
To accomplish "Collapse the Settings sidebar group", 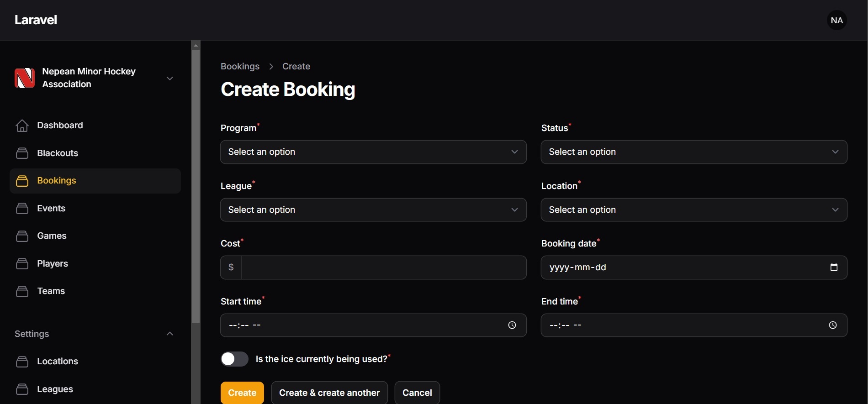I will tap(169, 334).
